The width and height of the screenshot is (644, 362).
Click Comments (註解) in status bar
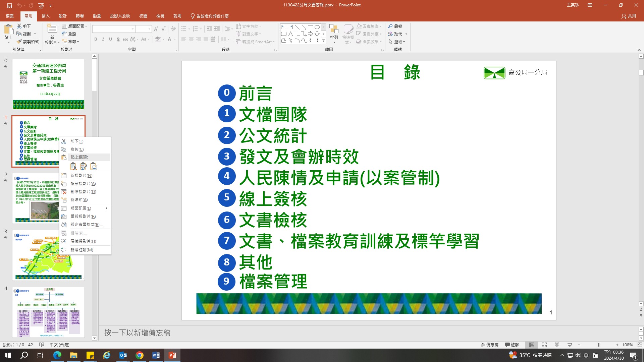tap(512, 345)
